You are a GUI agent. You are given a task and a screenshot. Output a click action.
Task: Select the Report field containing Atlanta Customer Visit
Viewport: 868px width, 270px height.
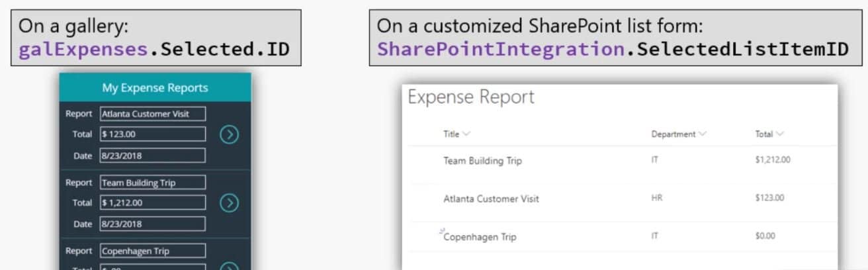click(x=153, y=114)
